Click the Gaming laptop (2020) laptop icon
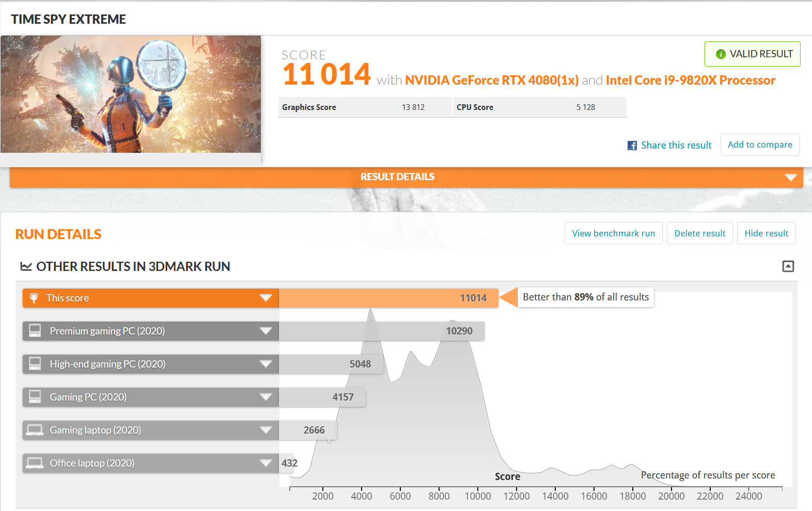This screenshot has height=511, width=812. click(35, 430)
